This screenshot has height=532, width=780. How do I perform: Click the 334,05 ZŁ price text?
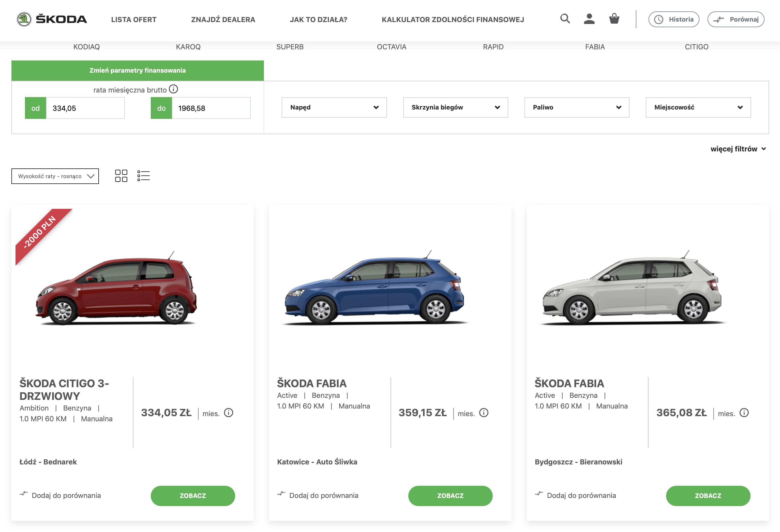[166, 413]
